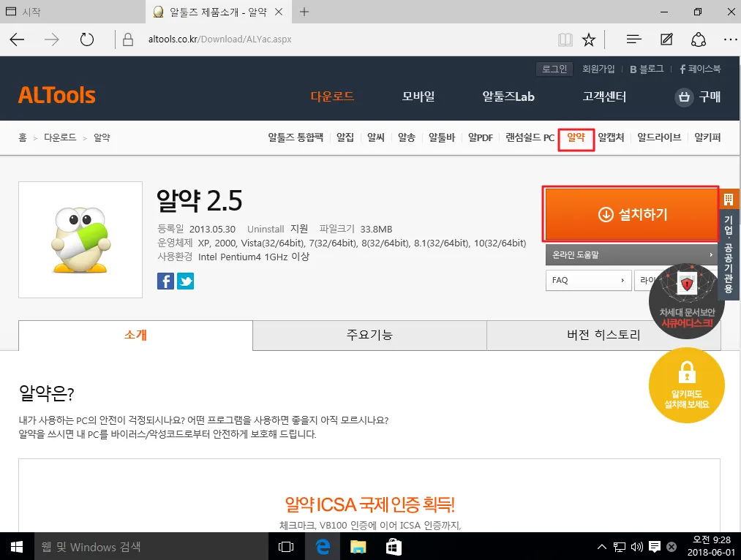Visit the 블로그 link
741x560 pixels.
pos(647,69)
